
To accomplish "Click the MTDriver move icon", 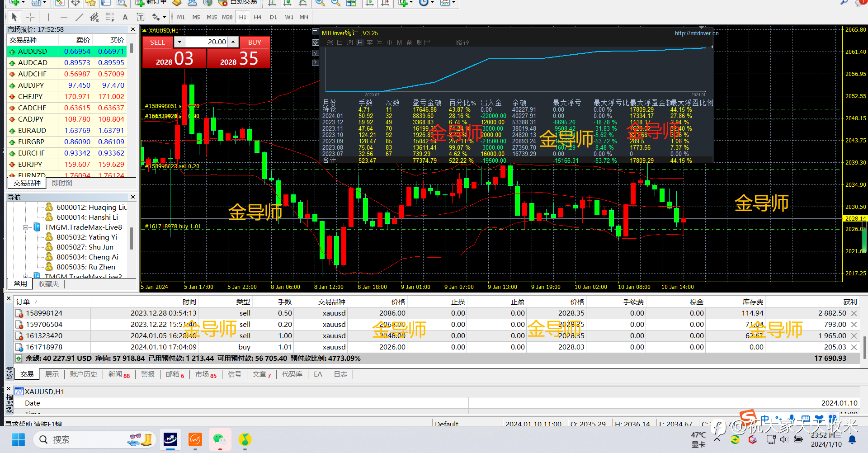I will 316,42.
